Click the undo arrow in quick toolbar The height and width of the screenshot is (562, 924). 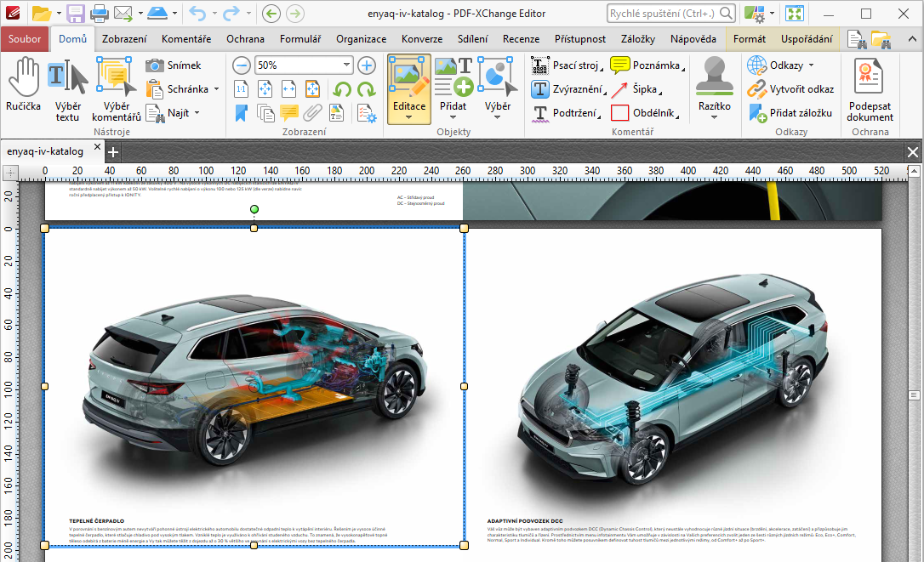[x=197, y=13]
